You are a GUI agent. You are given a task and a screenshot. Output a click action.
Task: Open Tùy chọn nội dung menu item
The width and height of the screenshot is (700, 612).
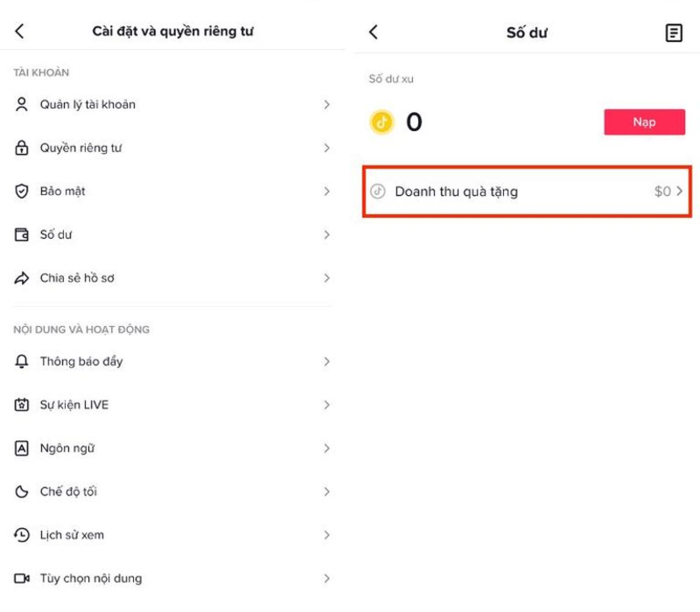pyautogui.click(x=91, y=579)
